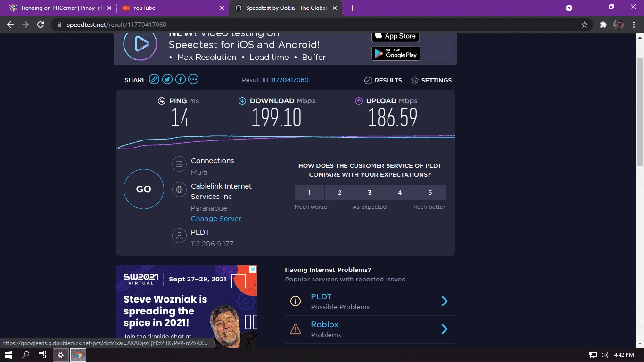Viewport: 644px width, 362px height.
Task: Rate PLDT customer service 3
Action: (x=370, y=193)
